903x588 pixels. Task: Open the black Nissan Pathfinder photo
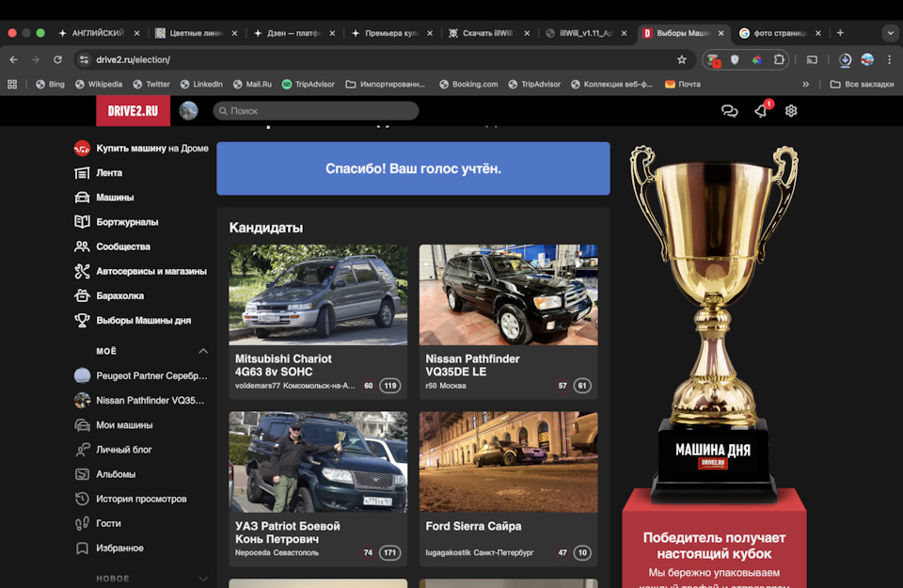(x=509, y=294)
